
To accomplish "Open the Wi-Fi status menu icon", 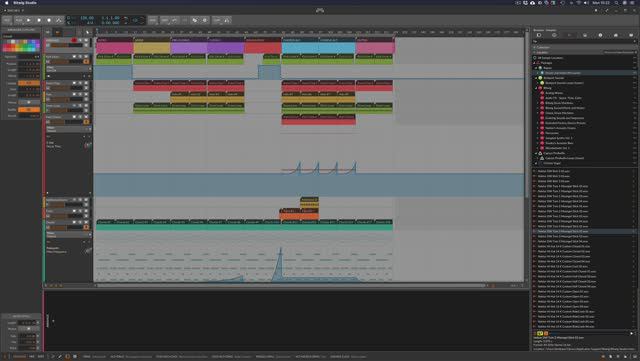I will click(578, 3).
